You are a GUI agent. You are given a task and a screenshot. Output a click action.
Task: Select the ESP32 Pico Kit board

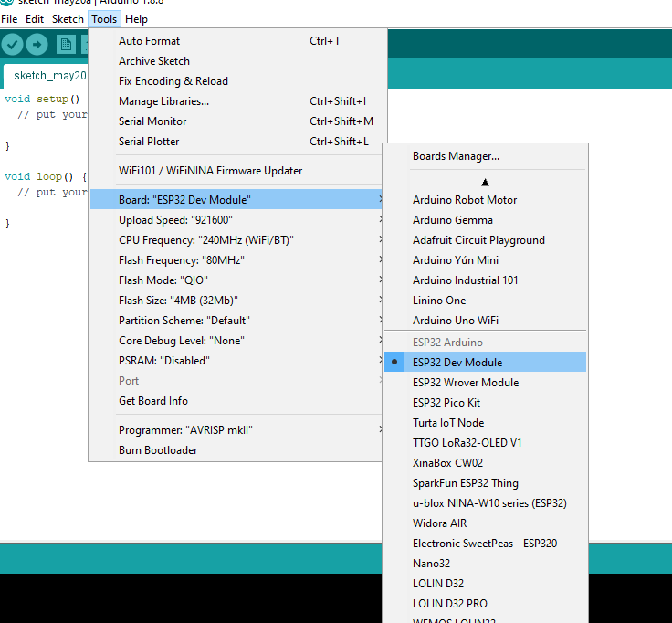(x=485, y=403)
